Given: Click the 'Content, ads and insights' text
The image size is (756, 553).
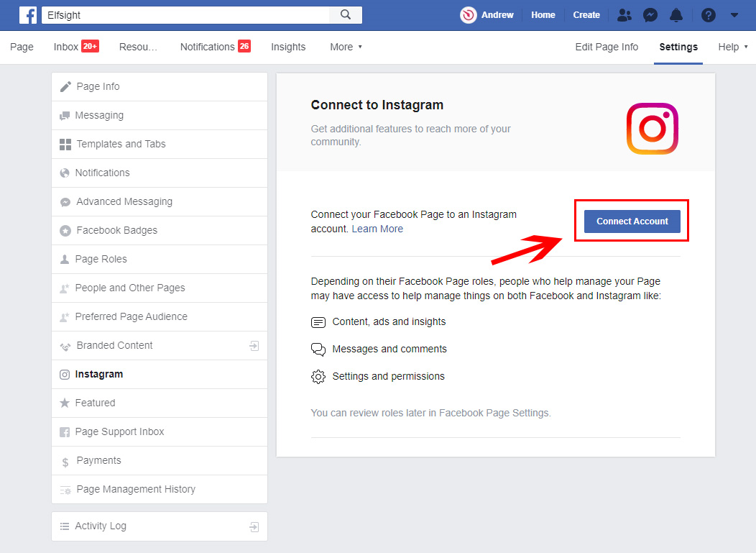Looking at the screenshot, I should (x=389, y=321).
